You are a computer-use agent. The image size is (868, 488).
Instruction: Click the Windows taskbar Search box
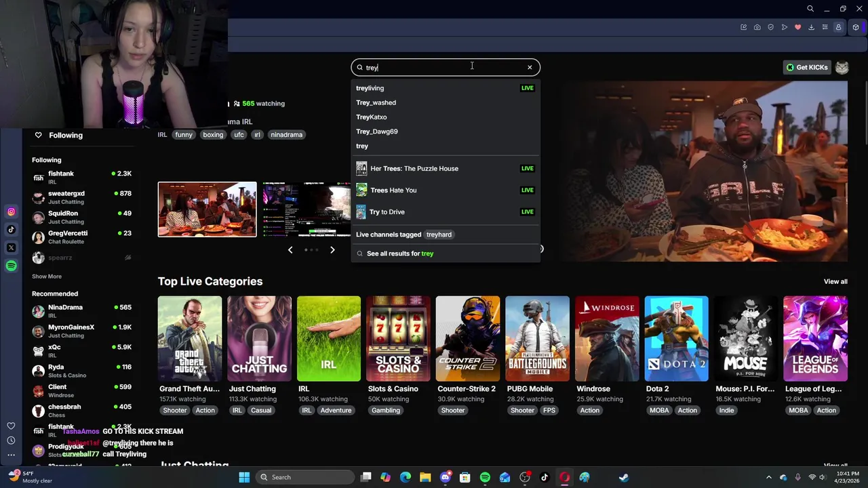point(304,477)
